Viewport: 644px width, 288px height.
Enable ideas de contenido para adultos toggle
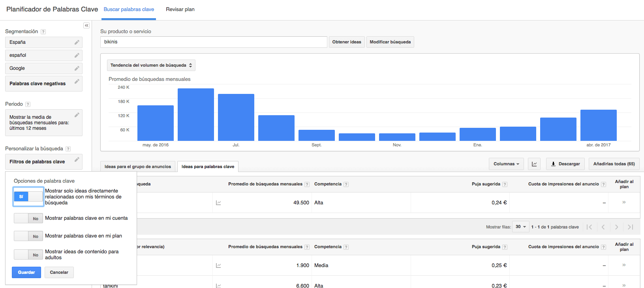click(28, 254)
